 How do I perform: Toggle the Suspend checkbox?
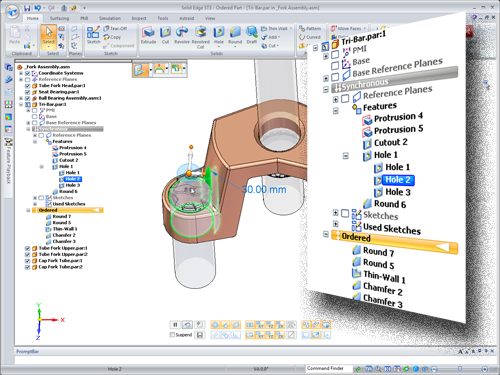pyautogui.click(x=172, y=335)
